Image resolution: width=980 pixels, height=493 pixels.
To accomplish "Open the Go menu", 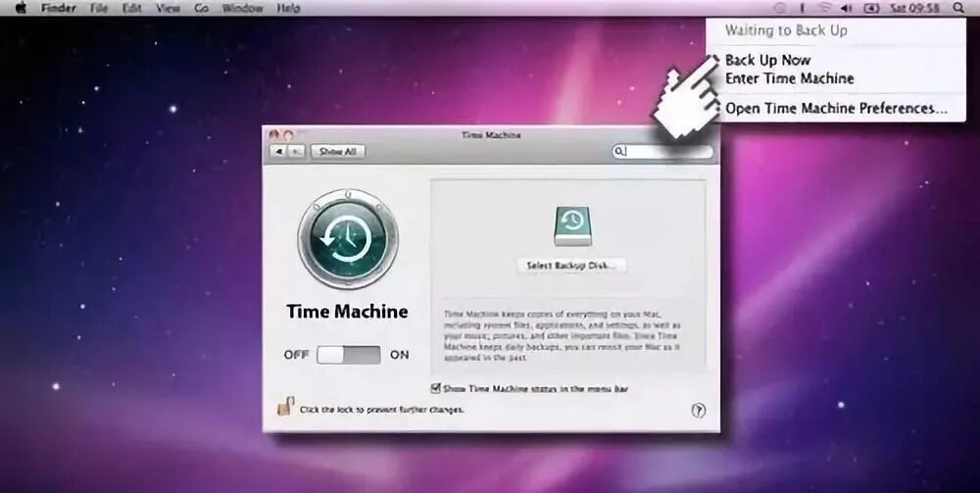I will point(201,8).
